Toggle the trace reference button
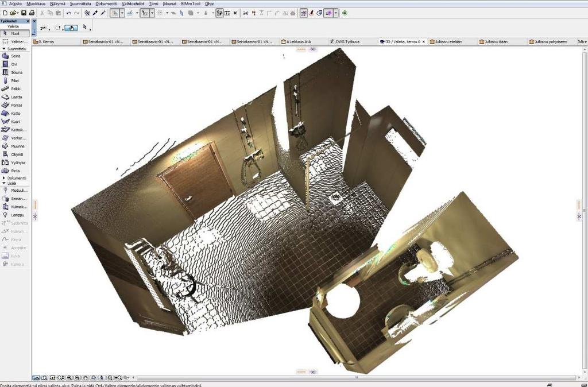 (303, 13)
